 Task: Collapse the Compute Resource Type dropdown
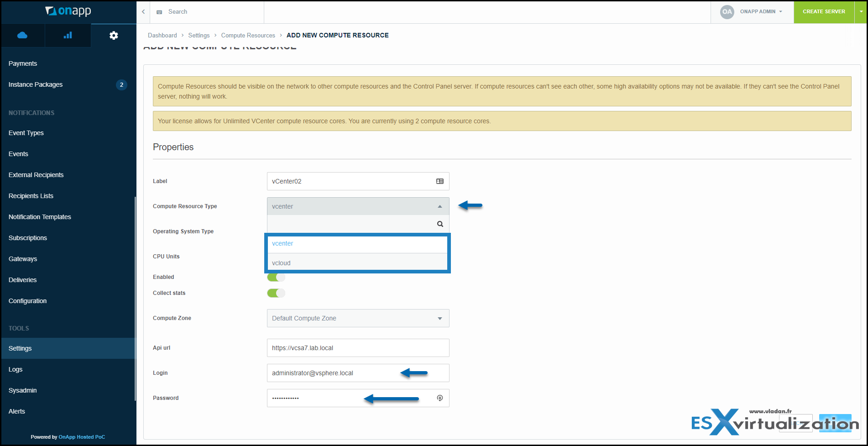tap(358, 206)
